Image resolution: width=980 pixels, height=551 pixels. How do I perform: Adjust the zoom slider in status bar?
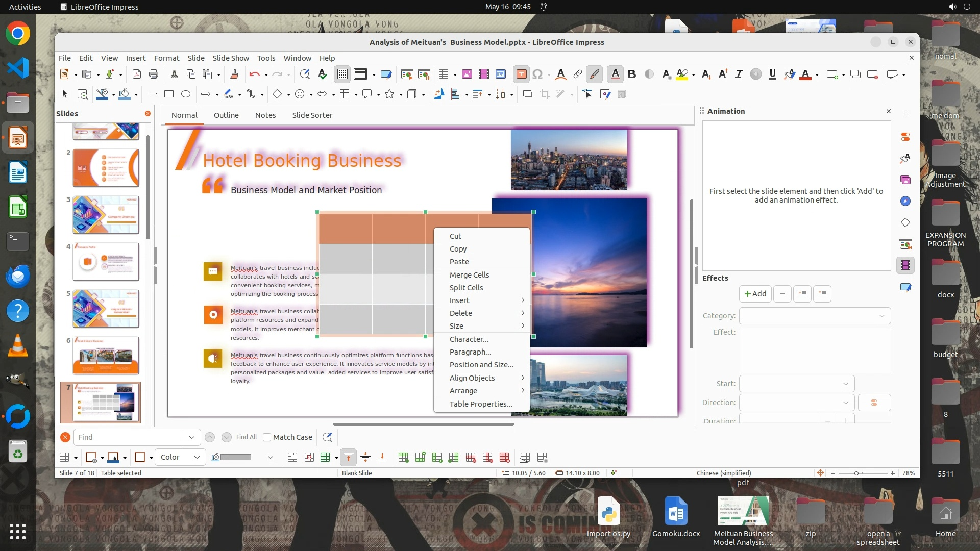(857, 473)
